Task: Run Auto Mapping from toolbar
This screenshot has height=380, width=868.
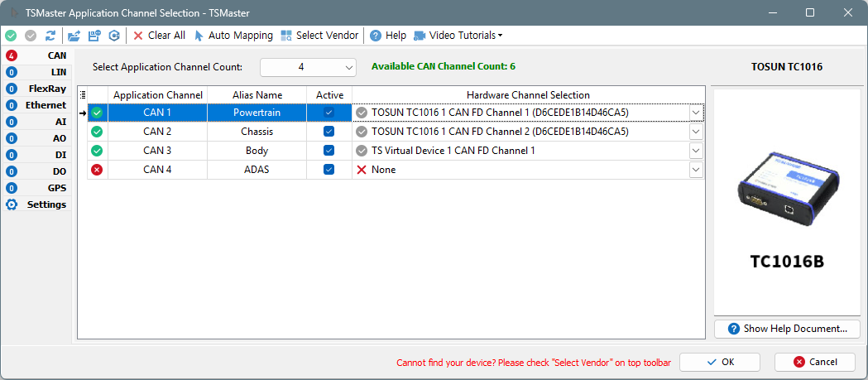Action: [233, 36]
